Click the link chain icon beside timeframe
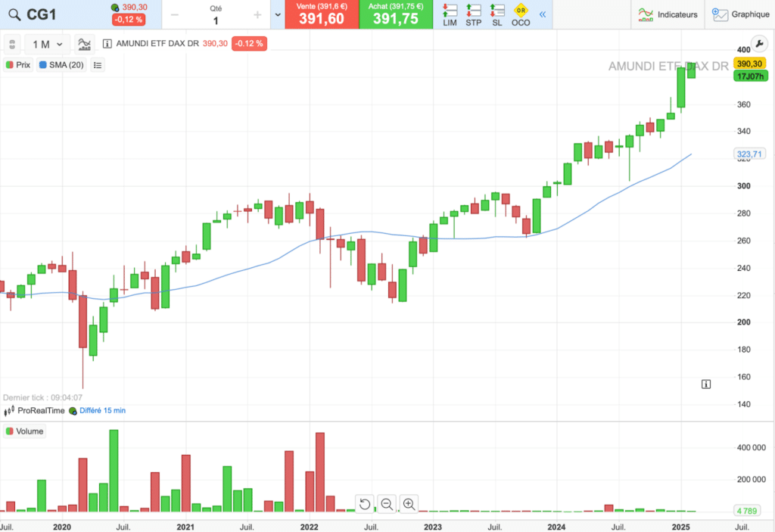The height and width of the screenshot is (532, 775). click(12, 44)
